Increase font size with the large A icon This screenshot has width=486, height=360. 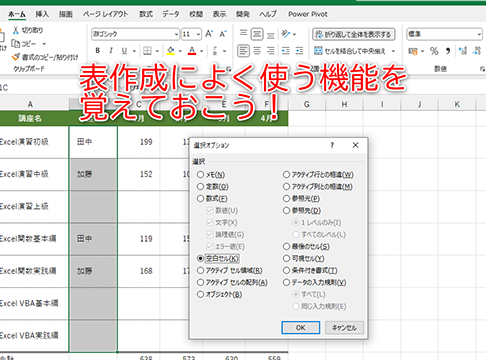click(x=209, y=34)
